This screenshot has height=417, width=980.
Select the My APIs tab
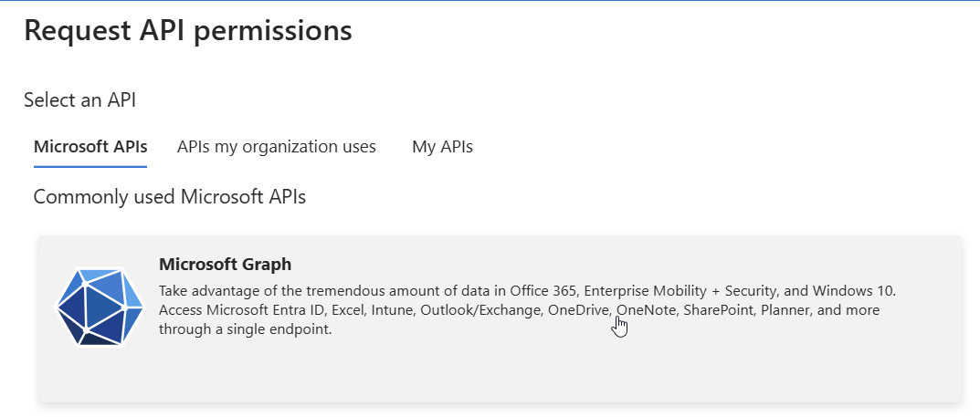(x=442, y=147)
